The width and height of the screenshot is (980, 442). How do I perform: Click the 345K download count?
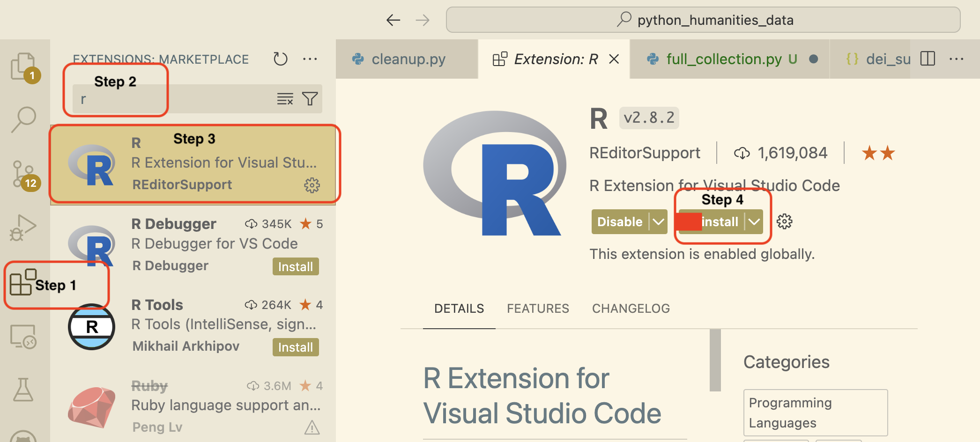click(268, 224)
